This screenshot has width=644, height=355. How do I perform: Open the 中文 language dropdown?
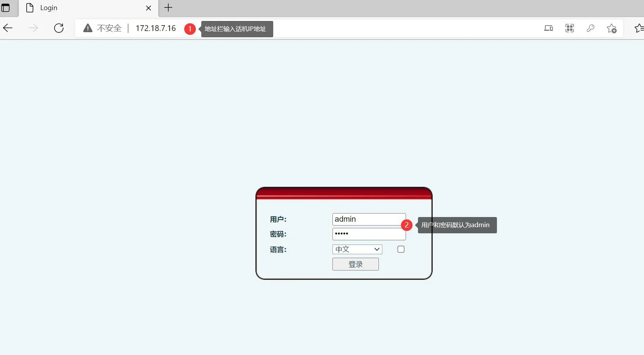point(356,249)
